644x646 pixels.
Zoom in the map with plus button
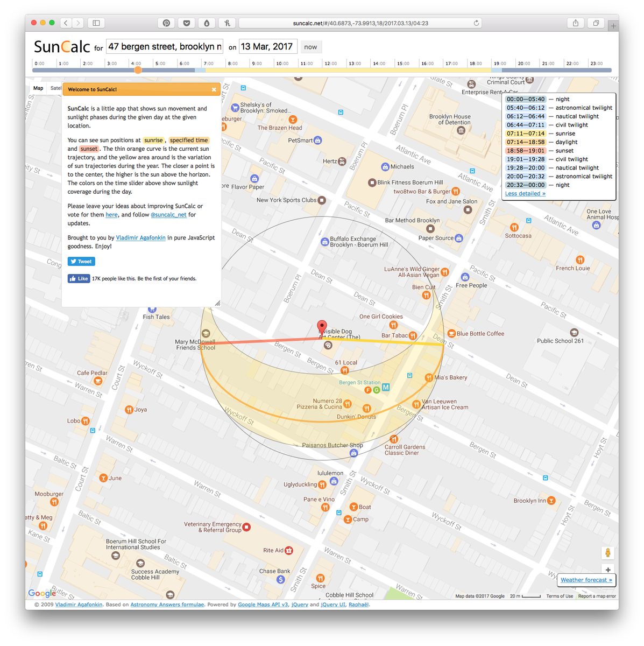[x=608, y=570]
